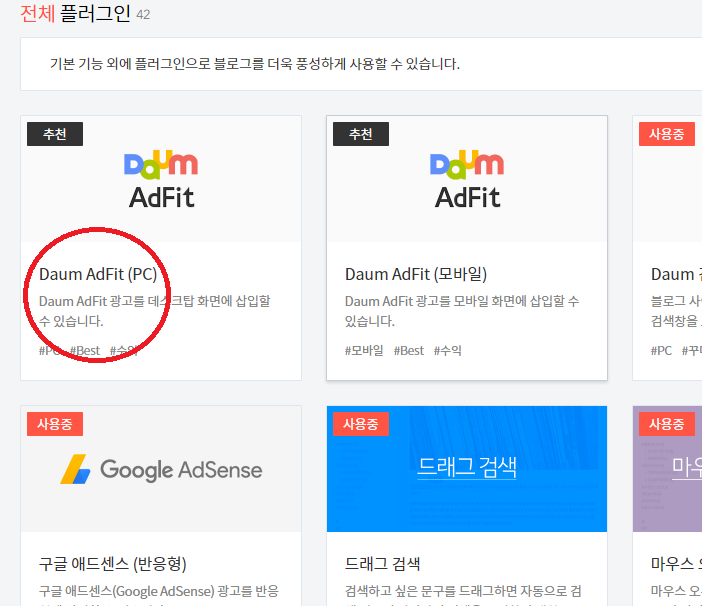Image resolution: width=702 pixels, height=606 pixels.
Task: Open the purple 마우스 plugin thumbnail
Action: point(667,469)
